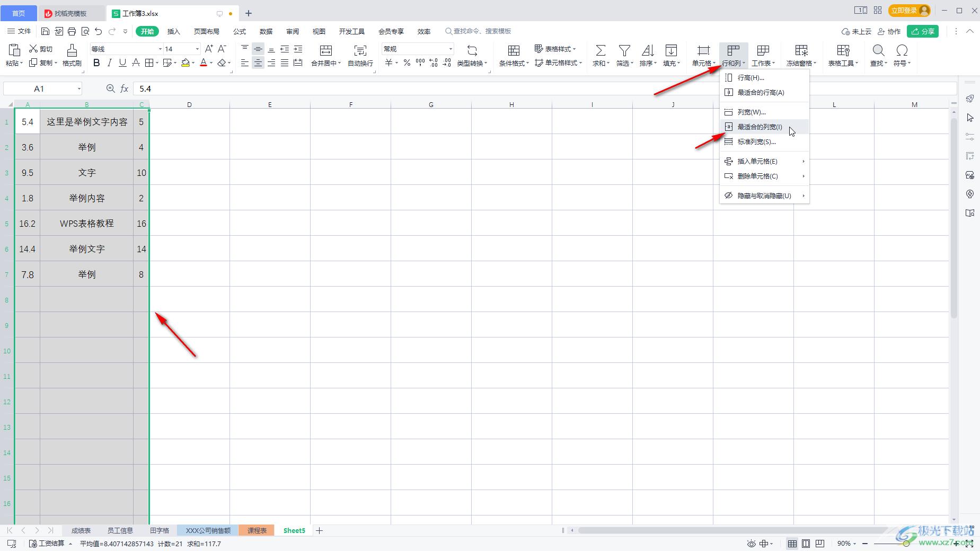This screenshot has width=980, height=551.
Task: Click the Share (分享) button
Action: [923, 31]
